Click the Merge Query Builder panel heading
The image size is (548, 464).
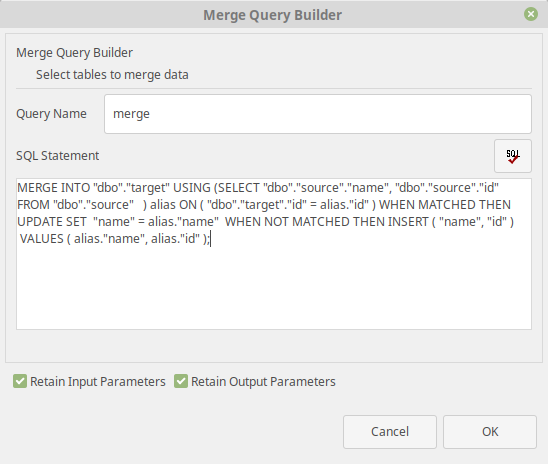click(74, 52)
